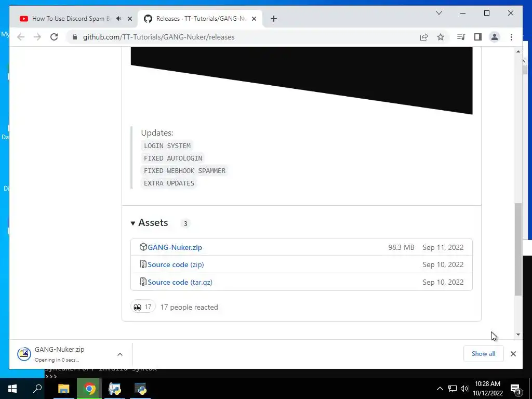Download GANG-Nuker.zip asset
532x399 pixels.
pos(175,247)
